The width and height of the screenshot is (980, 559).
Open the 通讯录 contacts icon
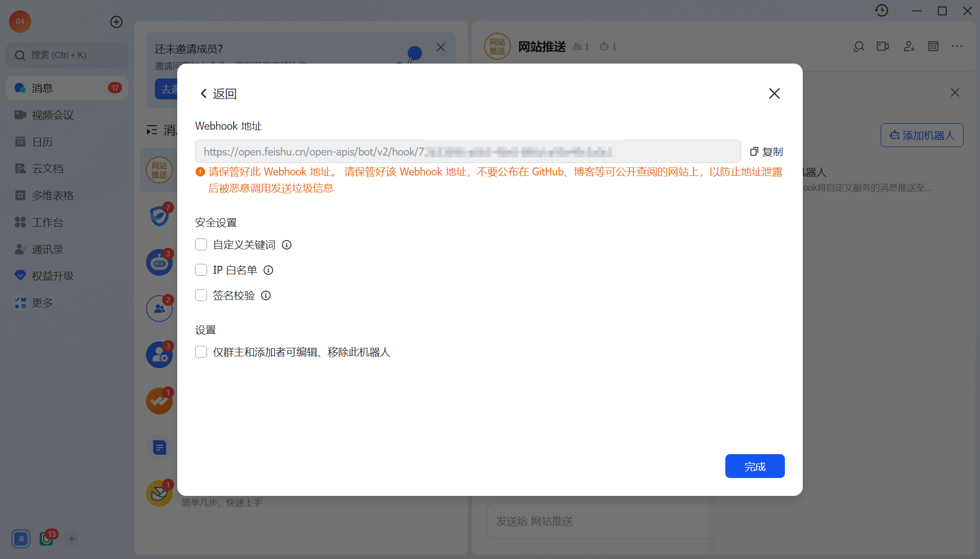click(x=47, y=249)
